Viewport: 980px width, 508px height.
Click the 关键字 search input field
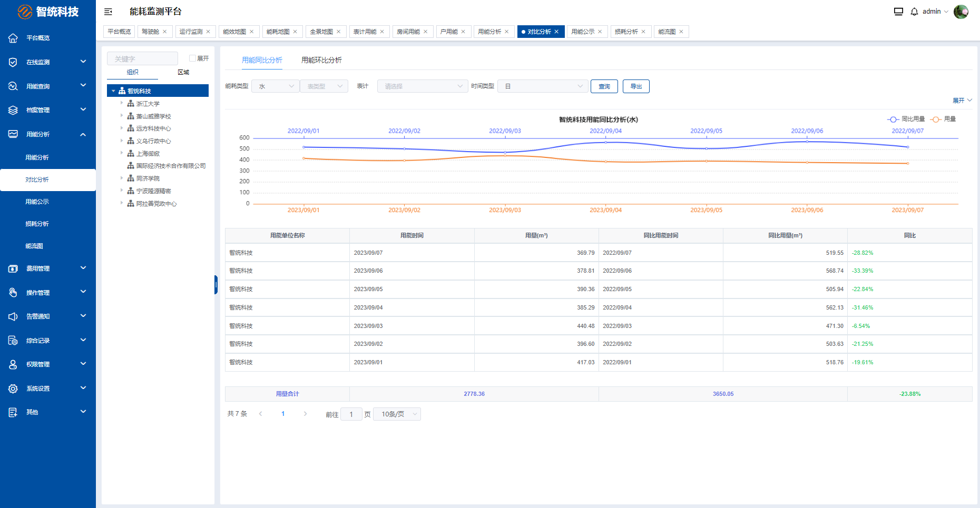click(x=142, y=58)
